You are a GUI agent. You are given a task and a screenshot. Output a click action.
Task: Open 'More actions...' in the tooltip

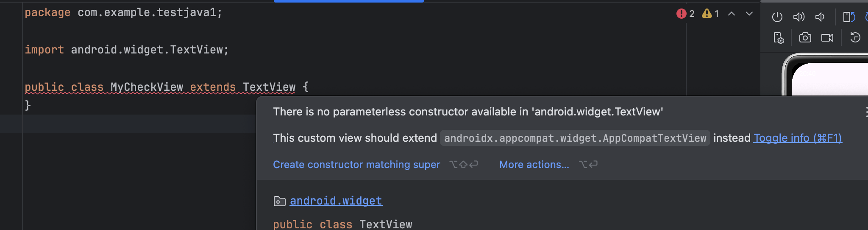[534, 165]
